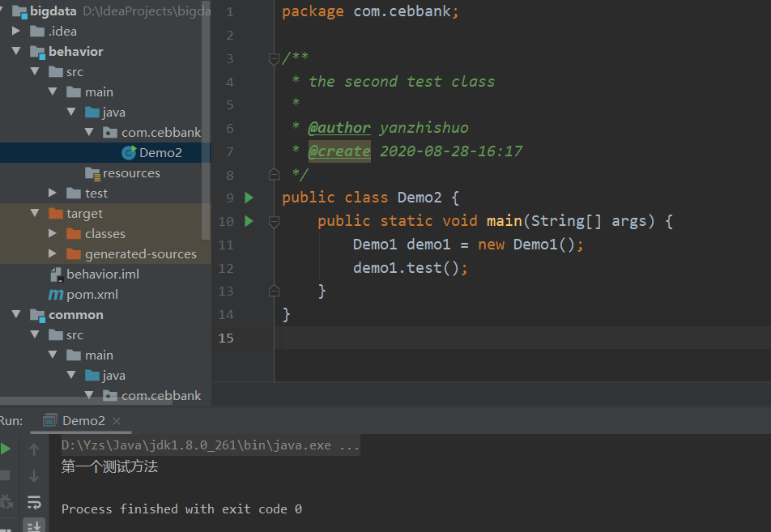The width and height of the screenshot is (771, 532).
Task: Open behavior.iml file
Action: tap(103, 275)
